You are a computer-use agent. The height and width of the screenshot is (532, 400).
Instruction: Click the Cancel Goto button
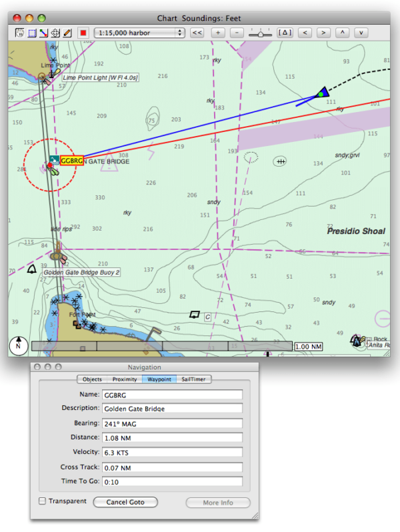tap(125, 502)
